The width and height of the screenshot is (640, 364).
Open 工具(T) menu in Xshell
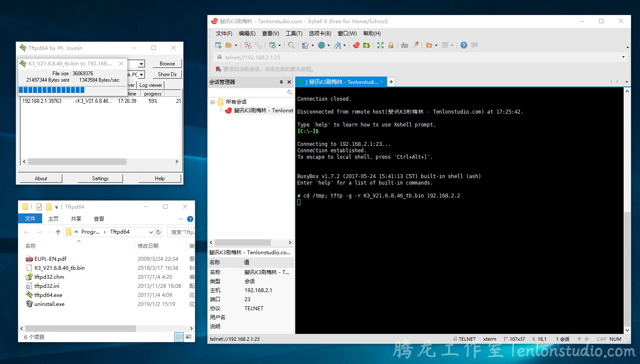[294, 34]
